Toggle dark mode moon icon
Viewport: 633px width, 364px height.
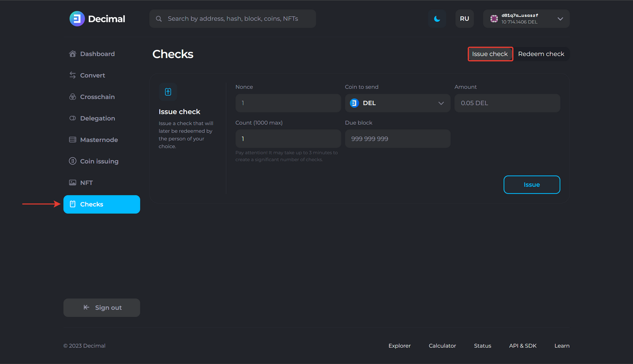coord(437,19)
